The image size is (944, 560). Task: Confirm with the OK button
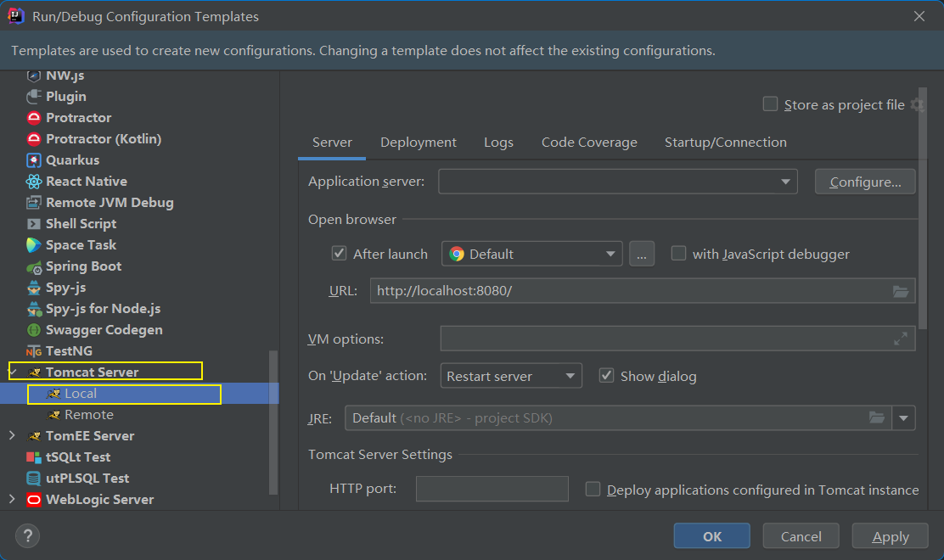coord(711,536)
